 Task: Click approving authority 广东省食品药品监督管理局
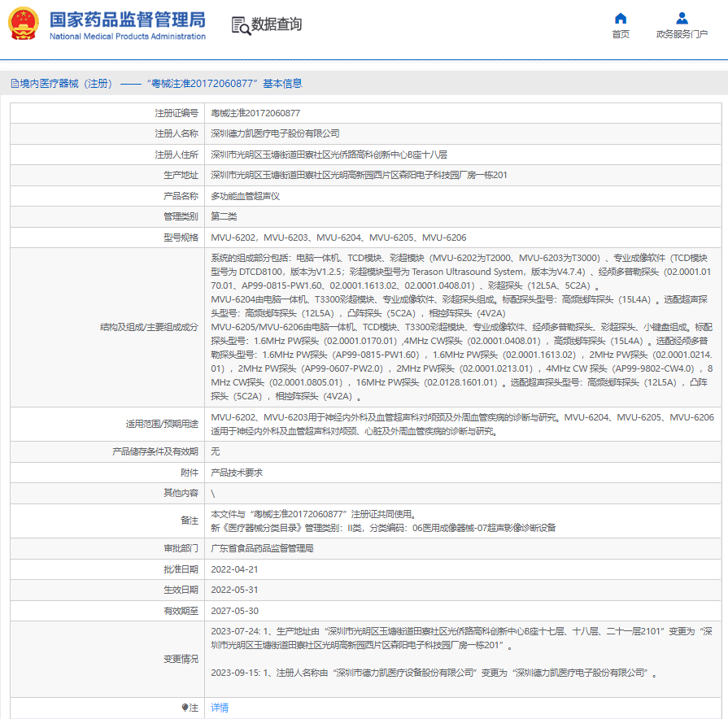[x=262, y=549]
